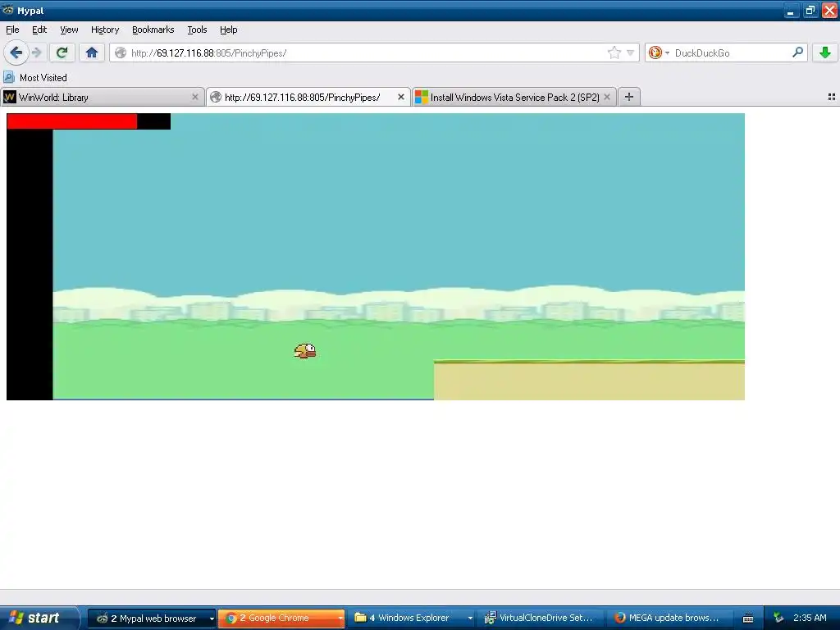This screenshot has width=840, height=630.
Task: Expand Google Chrome taskbar group arrow
Action: pos(340,619)
